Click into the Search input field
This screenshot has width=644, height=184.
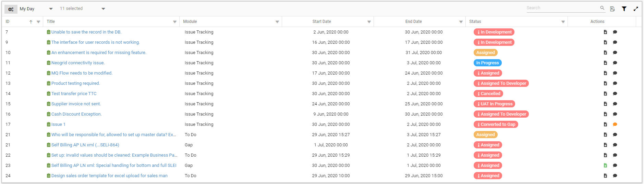(562, 8)
